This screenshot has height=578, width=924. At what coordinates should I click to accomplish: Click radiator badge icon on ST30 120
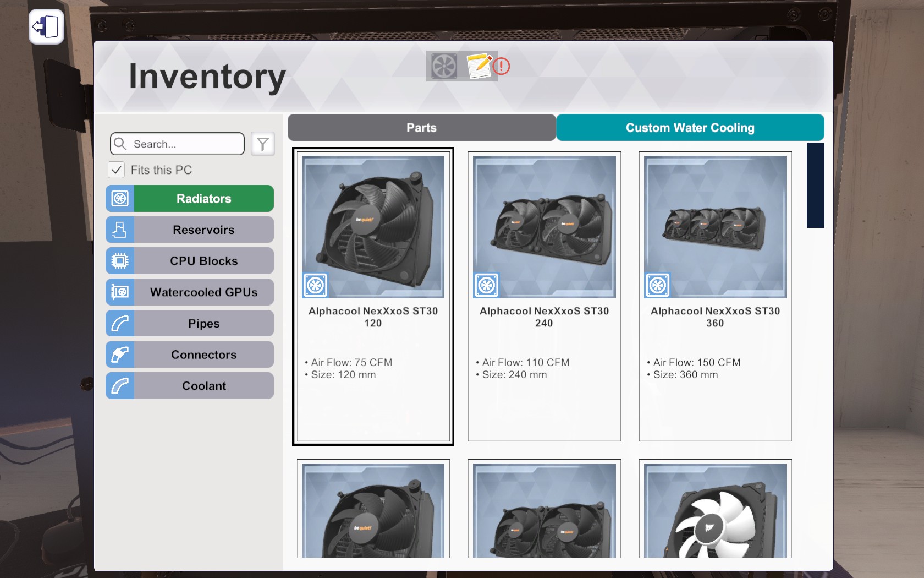pyautogui.click(x=315, y=285)
